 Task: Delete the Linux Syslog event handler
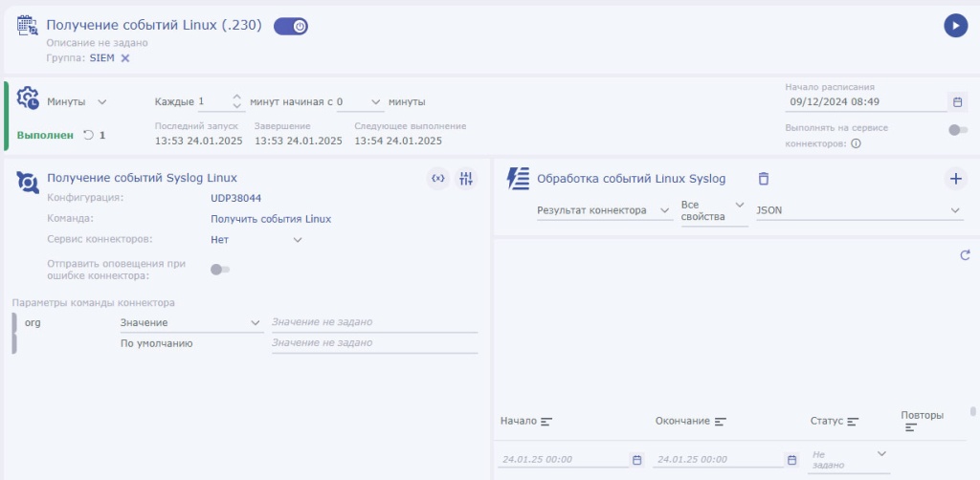(x=763, y=178)
